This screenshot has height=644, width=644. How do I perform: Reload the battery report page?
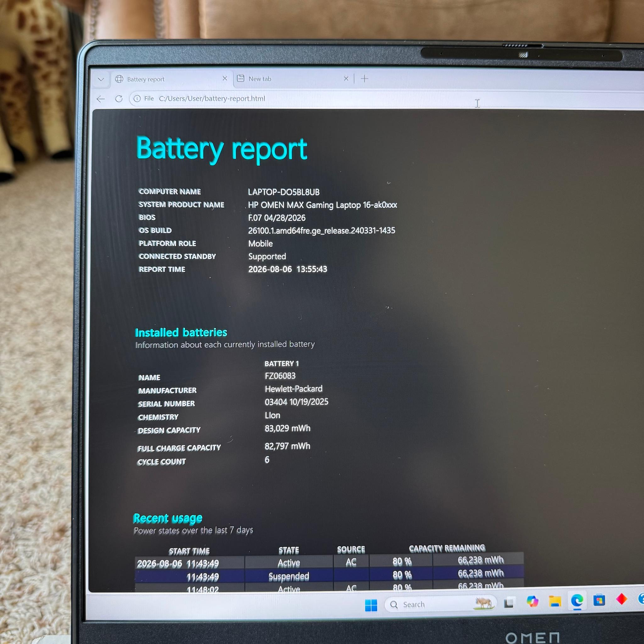(119, 99)
